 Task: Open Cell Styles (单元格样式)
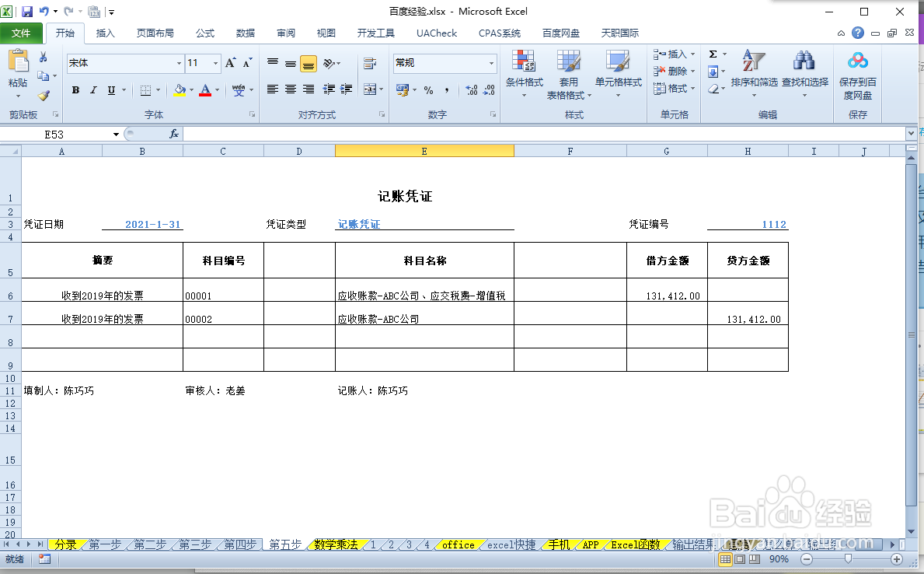pos(618,74)
